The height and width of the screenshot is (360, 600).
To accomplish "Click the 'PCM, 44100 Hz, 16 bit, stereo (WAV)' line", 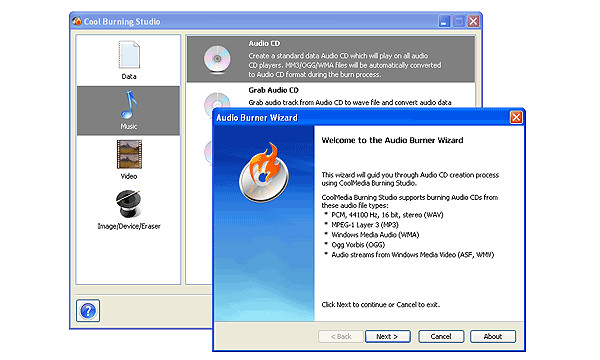I will click(x=387, y=215).
